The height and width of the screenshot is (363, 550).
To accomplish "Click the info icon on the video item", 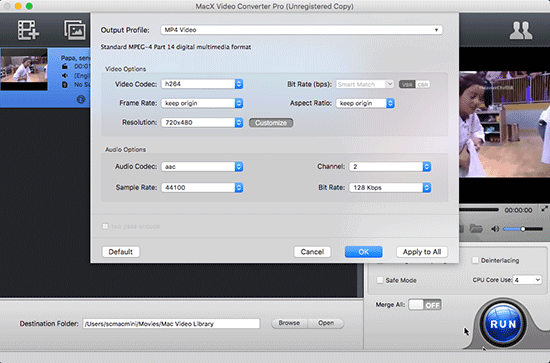I will point(81,100).
